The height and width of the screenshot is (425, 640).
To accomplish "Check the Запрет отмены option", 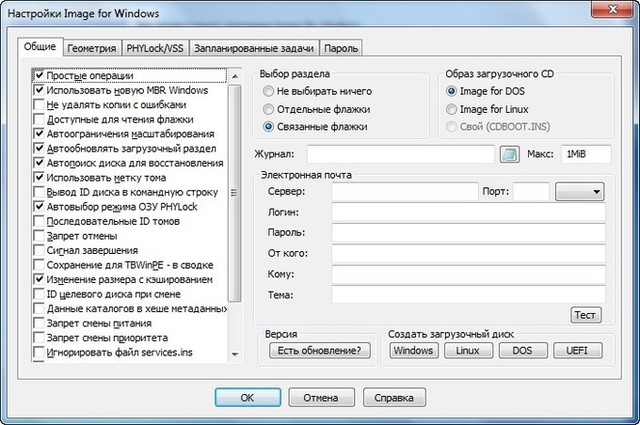I will pos(39,236).
